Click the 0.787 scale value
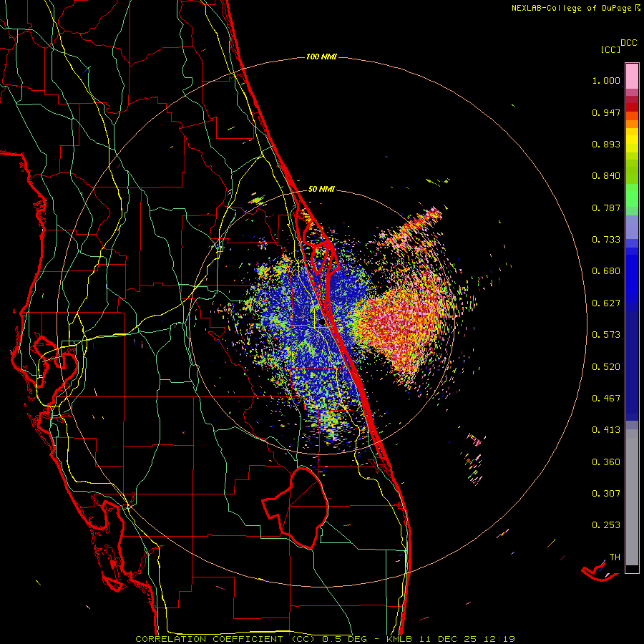This screenshot has width=644, height=644. tap(606, 208)
